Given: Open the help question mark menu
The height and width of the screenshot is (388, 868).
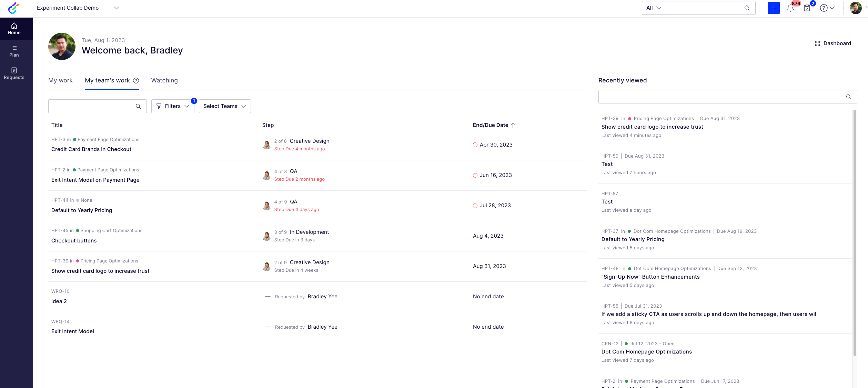Looking at the screenshot, I should [x=827, y=8].
